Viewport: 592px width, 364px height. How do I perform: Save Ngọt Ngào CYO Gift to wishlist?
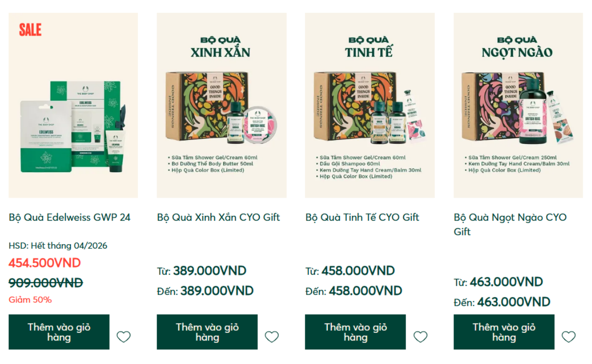[x=569, y=337]
